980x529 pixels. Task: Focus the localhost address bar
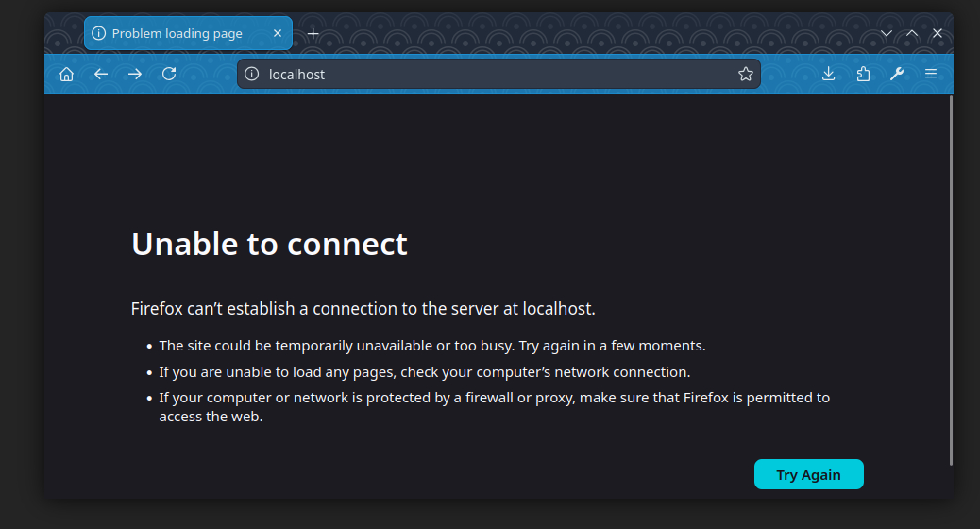(x=491, y=74)
